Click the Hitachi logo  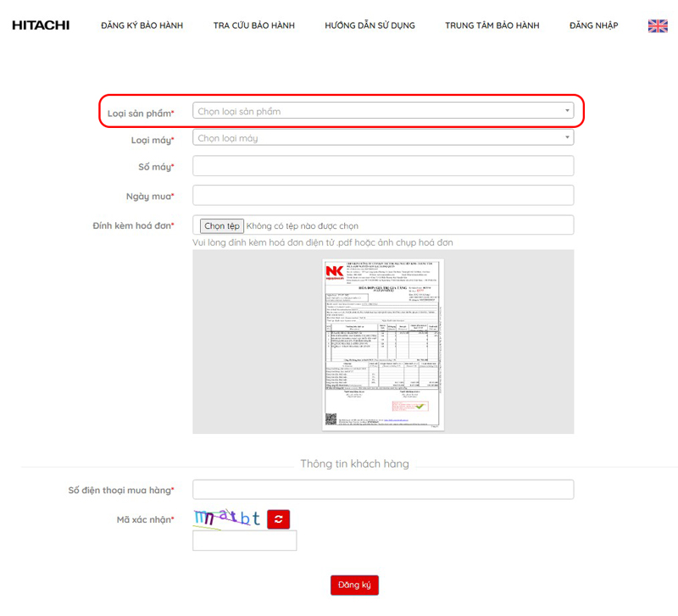41,25
